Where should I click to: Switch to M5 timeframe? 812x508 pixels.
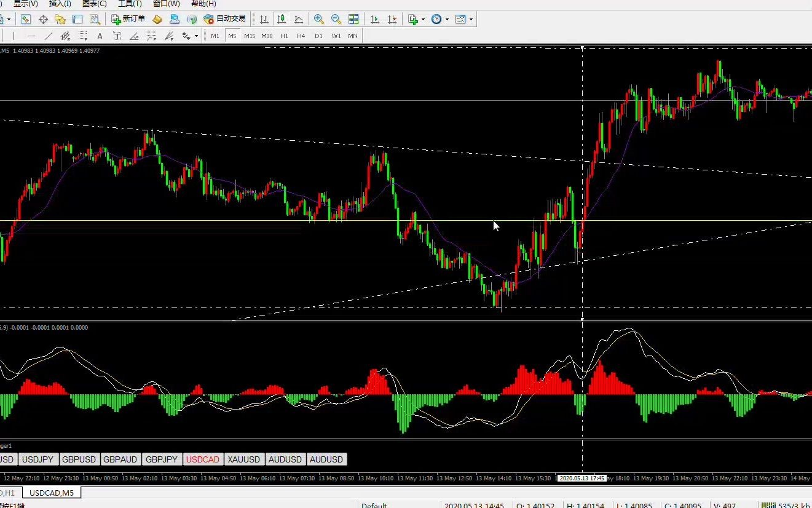232,36
